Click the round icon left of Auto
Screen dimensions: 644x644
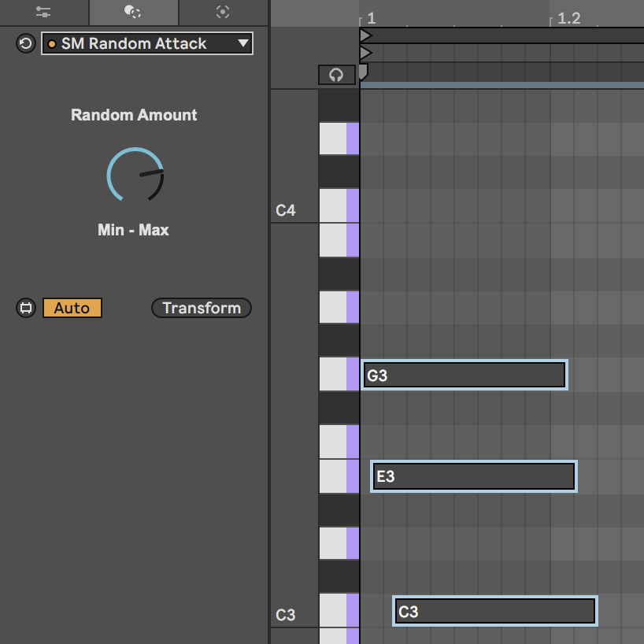pos(26,308)
